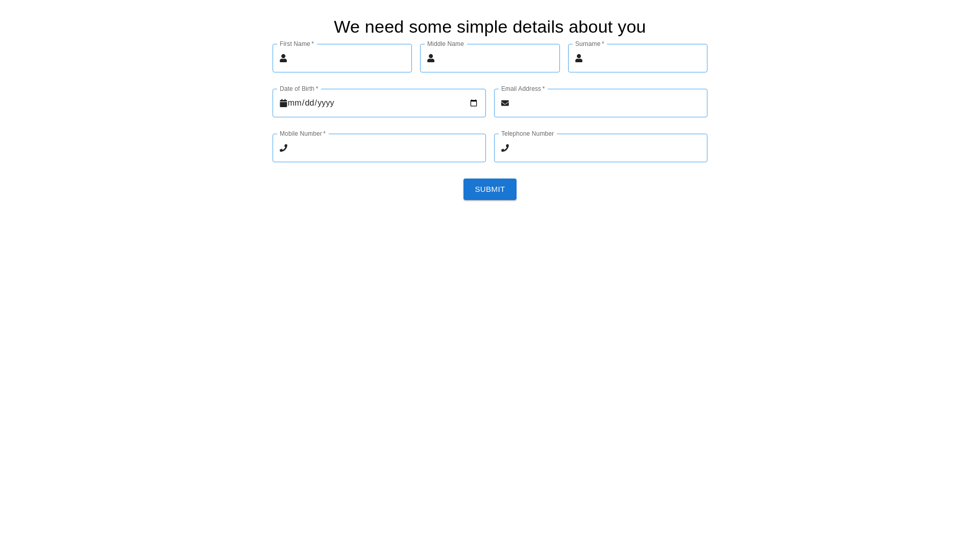Focus the First Name text input
This screenshot has height=551, width=980.
349,58
